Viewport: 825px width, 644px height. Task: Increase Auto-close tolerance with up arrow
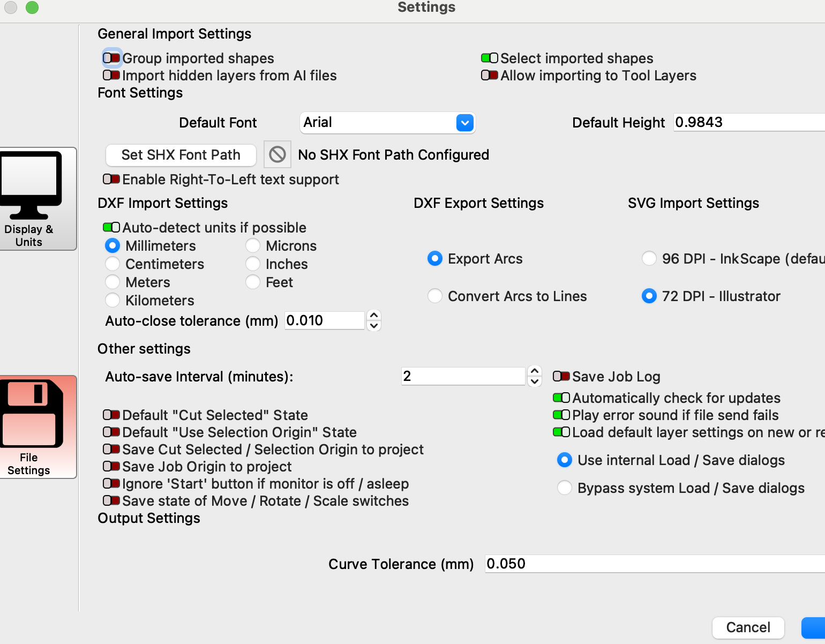click(374, 316)
